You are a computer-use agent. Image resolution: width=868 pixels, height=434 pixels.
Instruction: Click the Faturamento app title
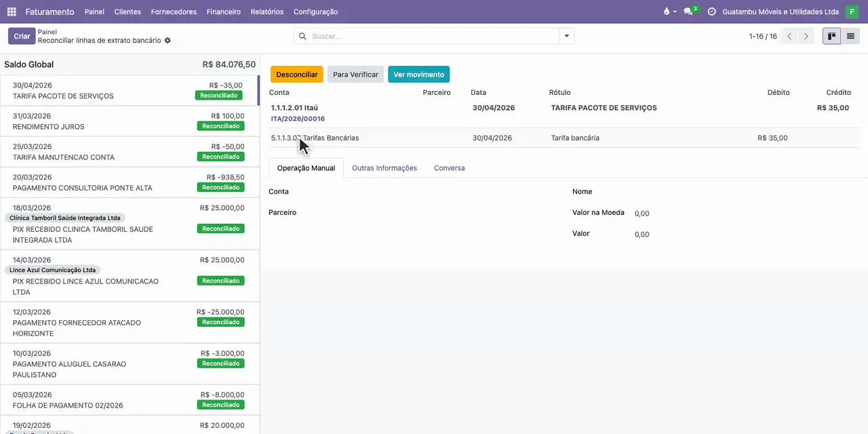[x=50, y=12]
